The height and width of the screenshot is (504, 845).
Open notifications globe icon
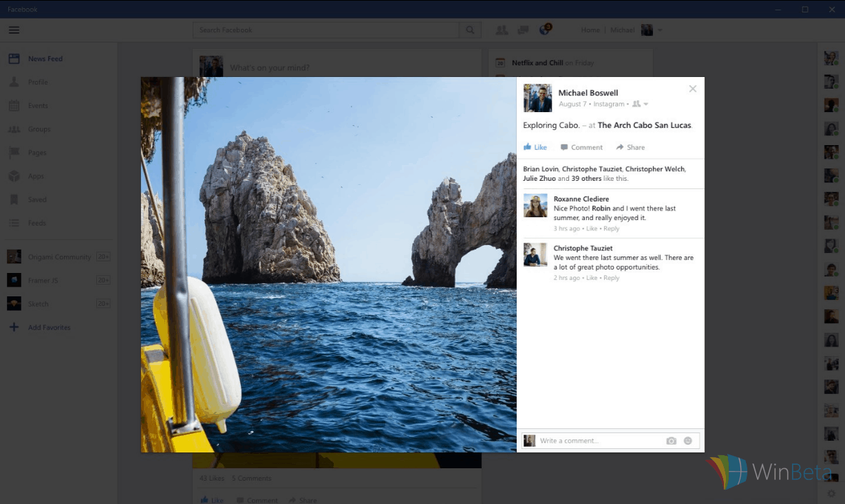tap(545, 30)
